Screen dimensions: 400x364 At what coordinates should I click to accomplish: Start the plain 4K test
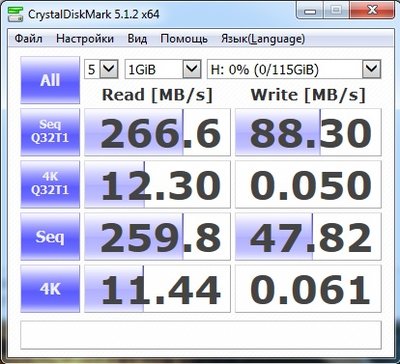point(50,289)
